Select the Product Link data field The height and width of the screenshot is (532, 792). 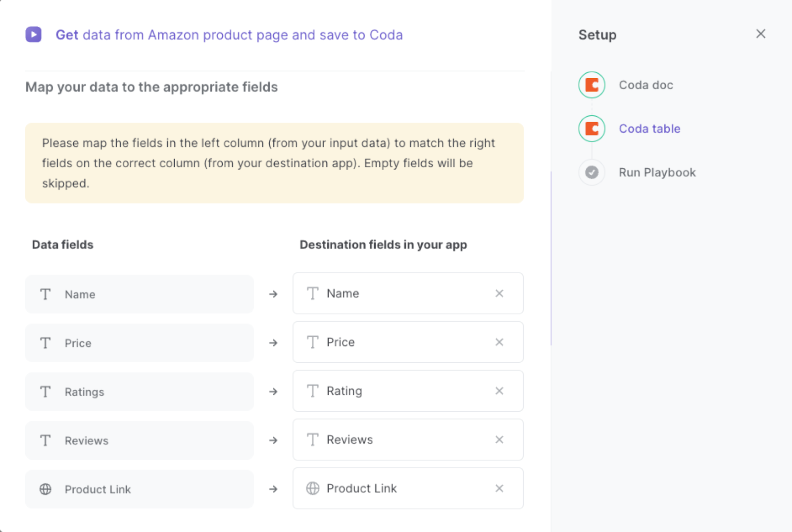(140, 489)
